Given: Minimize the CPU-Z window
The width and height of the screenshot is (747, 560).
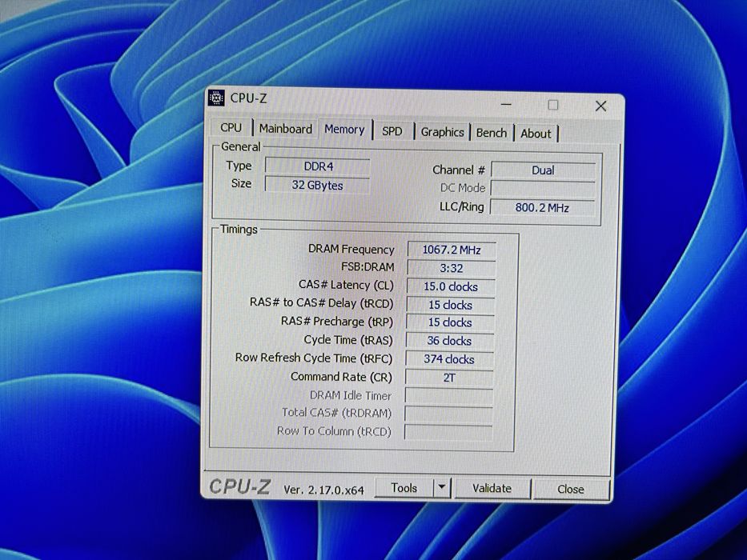Looking at the screenshot, I should pos(506,104).
